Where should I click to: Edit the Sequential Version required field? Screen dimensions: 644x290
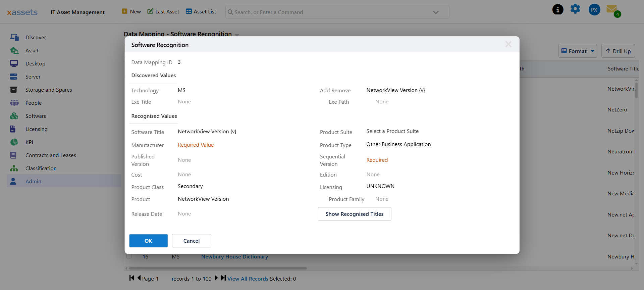[x=377, y=160]
